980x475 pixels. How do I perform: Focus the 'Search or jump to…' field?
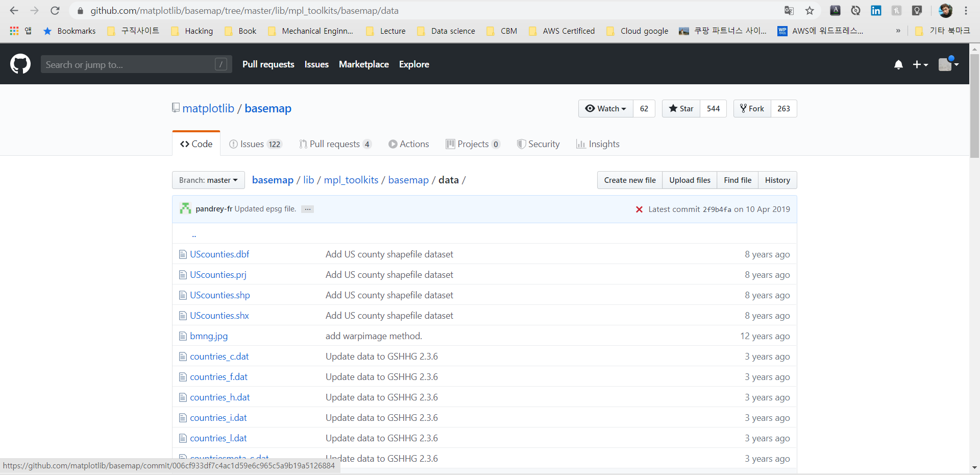[136, 64]
